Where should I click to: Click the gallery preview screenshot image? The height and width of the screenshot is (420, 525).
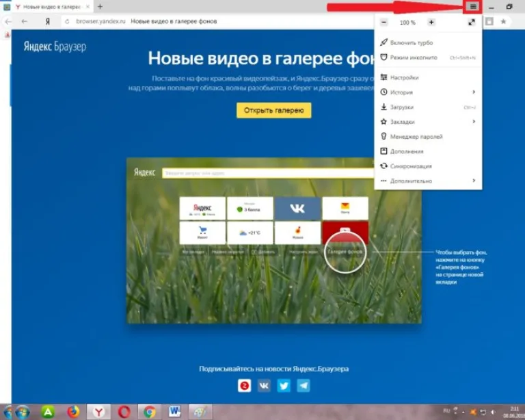(x=274, y=241)
